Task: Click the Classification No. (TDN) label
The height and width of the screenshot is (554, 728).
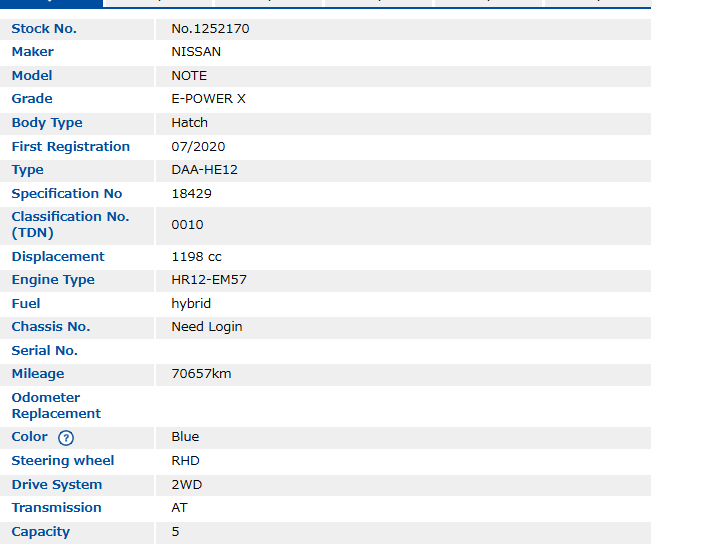Action: pyautogui.click(x=70, y=225)
